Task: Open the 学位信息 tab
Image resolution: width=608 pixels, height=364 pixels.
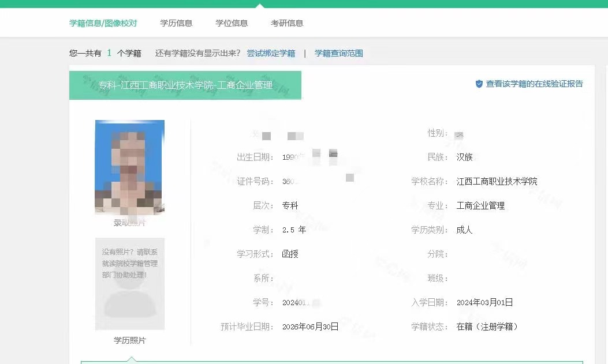Action: (x=232, y=22)
